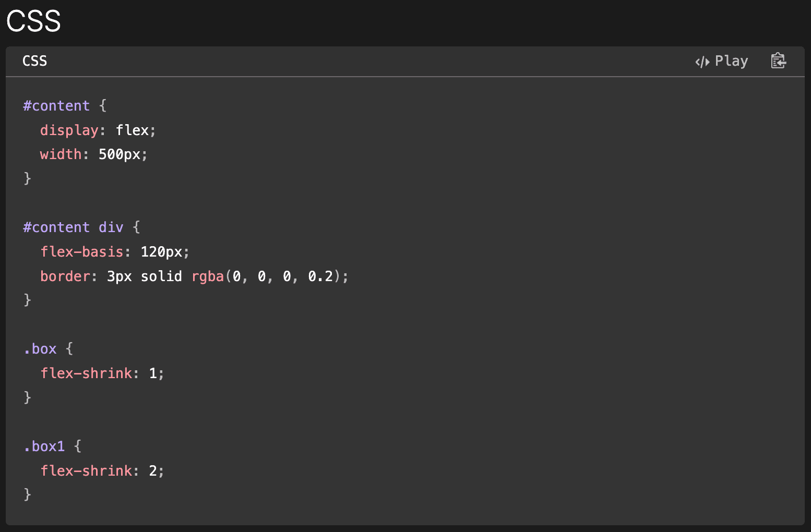Click the width property name
The image size is (811, 532).
tap(61, 154)
